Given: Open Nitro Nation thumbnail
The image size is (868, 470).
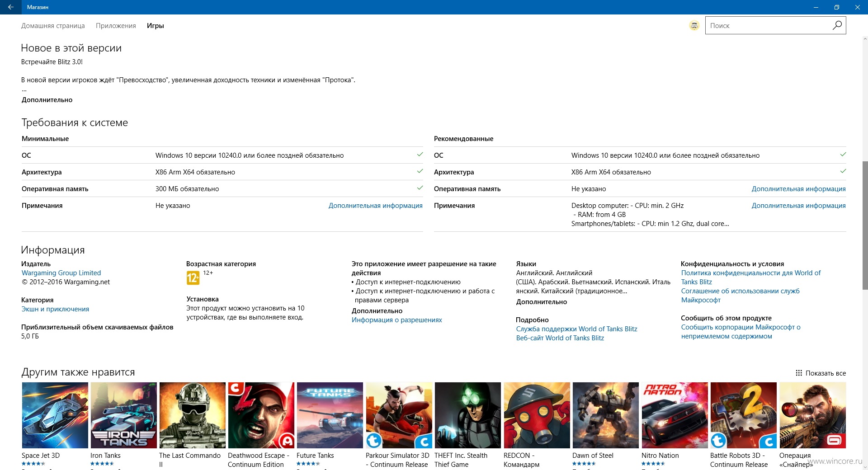Looking at the screenshot, I should 675,415.
